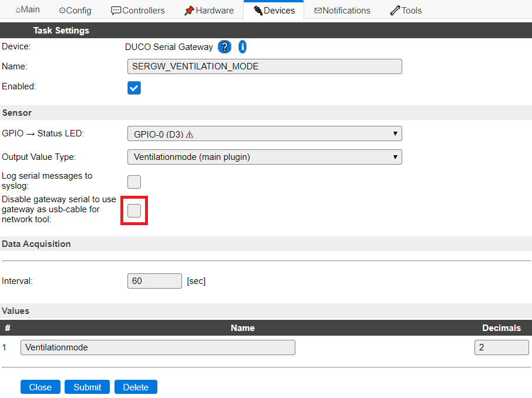Focus the Interval field showing 60
Viewport: 532px width, 398px height.
[154, 281]
